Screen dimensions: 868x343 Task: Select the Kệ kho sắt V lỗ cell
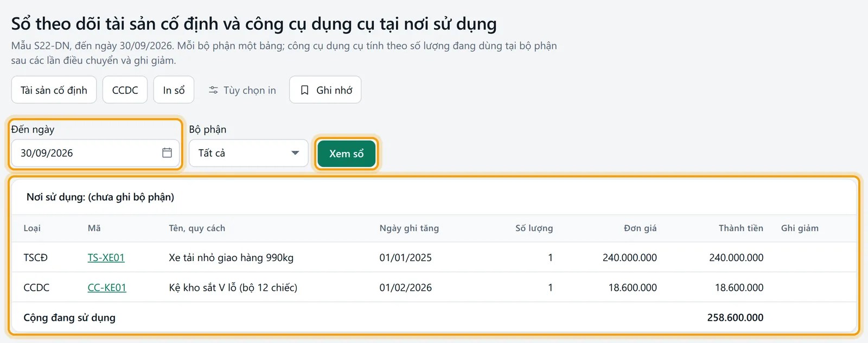pyautogui.click(x=233, y=288)
